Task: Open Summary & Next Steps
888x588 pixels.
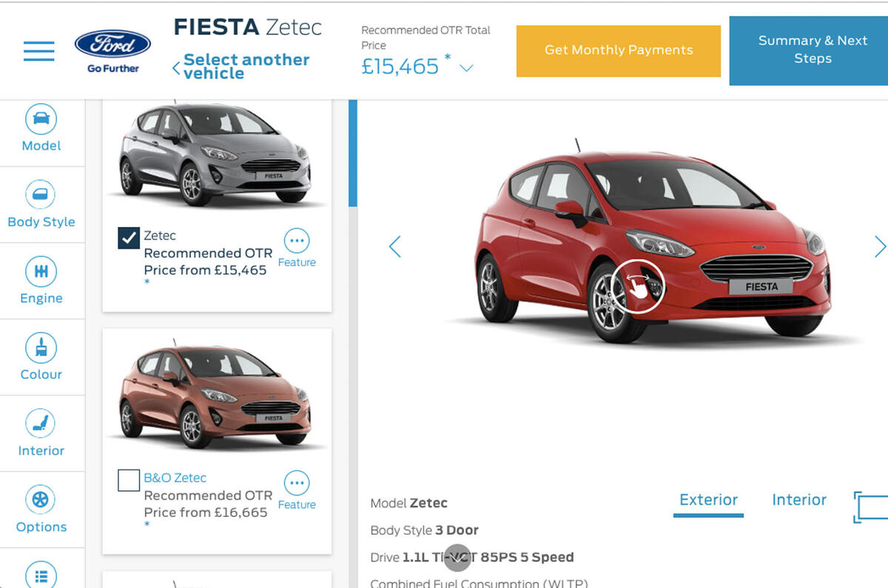Action: (x=813, y=50)
